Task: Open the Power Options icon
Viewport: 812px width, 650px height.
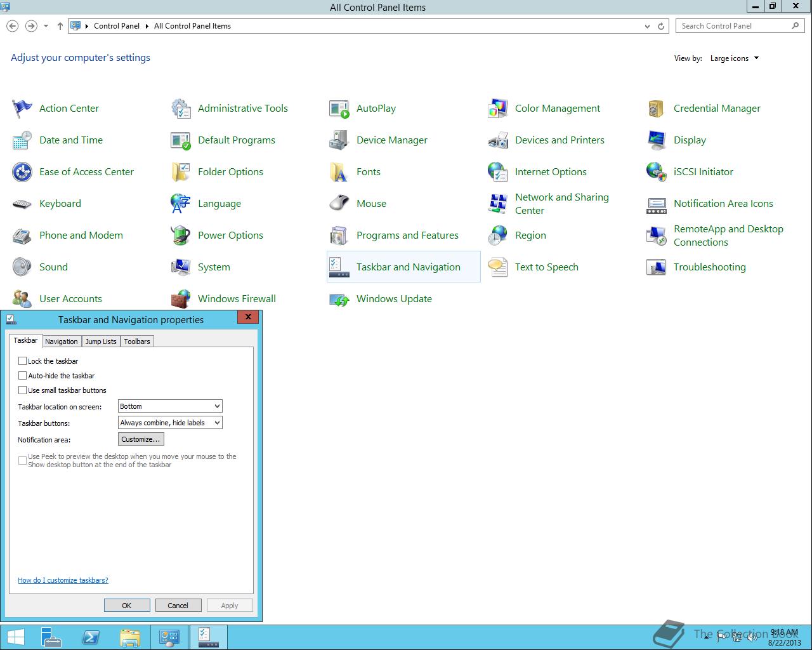Action: [181, 235]
